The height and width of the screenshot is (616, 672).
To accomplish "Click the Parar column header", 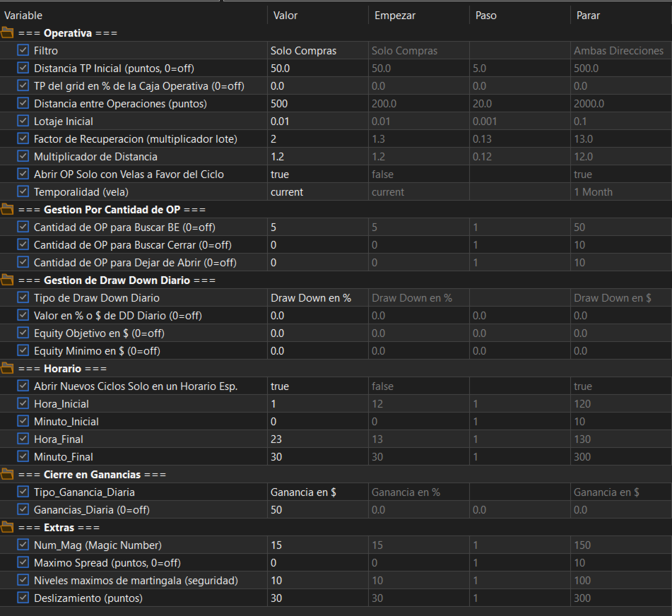I will click(619, 15).
